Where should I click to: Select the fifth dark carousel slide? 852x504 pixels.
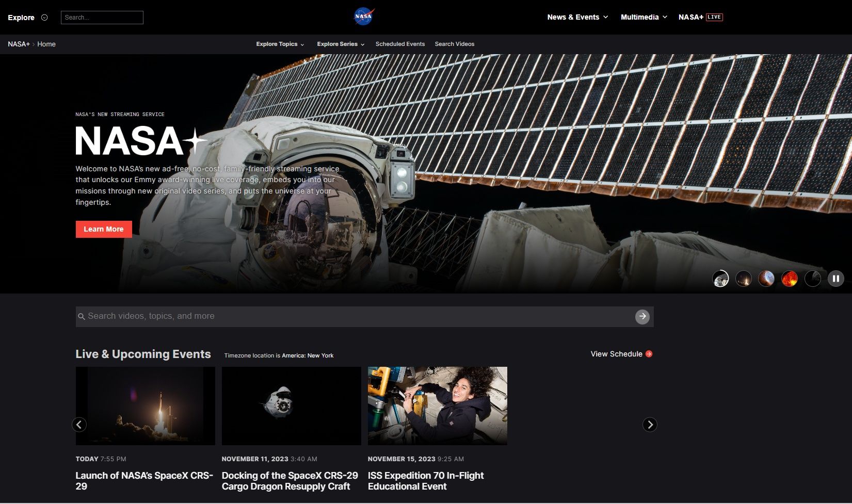tap(812, 279)
